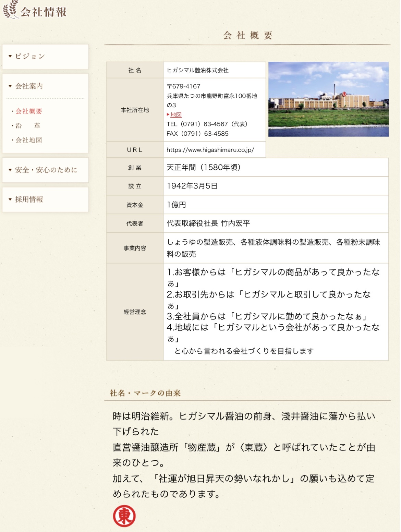Screen dimensions: 401x532
Task: Click address line 兵庫県たつの市龍野町富永100番地
Action: pyautogui.click(x=212, y=100)
